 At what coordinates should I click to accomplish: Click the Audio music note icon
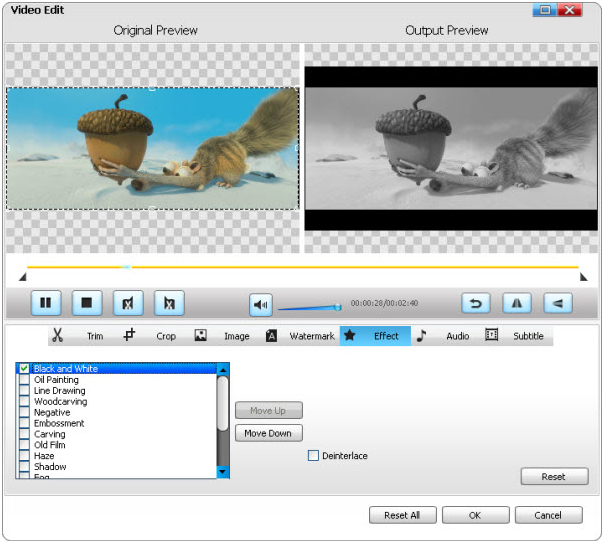(421, 335)
